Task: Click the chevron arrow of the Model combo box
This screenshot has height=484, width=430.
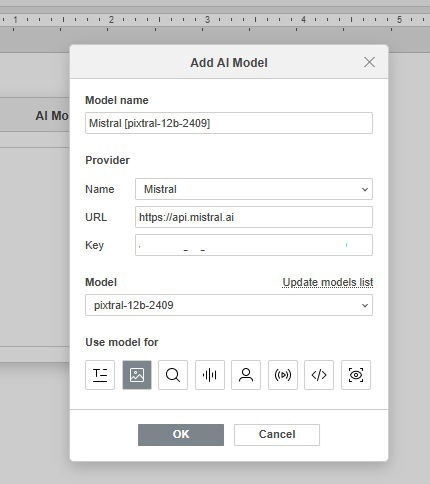Action: (365, 305)
